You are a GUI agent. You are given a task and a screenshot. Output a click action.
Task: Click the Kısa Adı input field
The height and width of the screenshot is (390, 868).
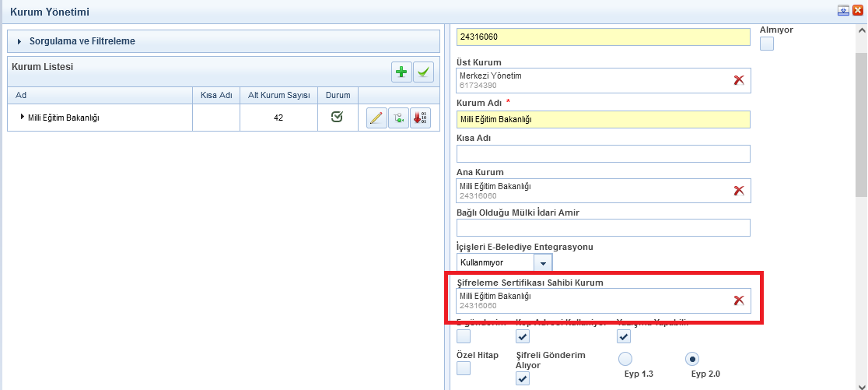tap(603, 154)
